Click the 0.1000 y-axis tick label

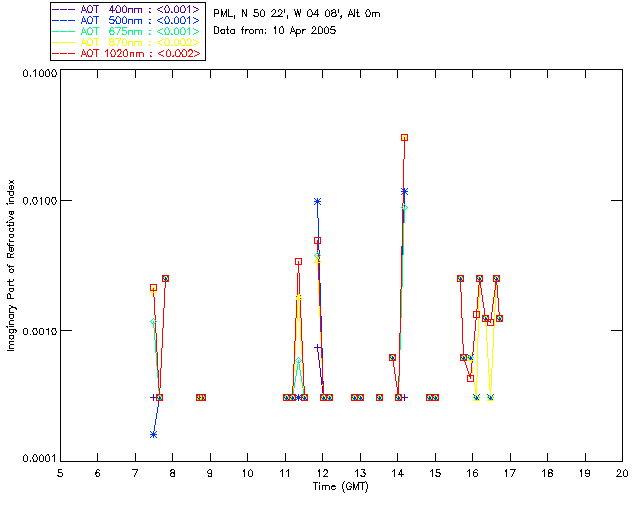click(39, 73)
